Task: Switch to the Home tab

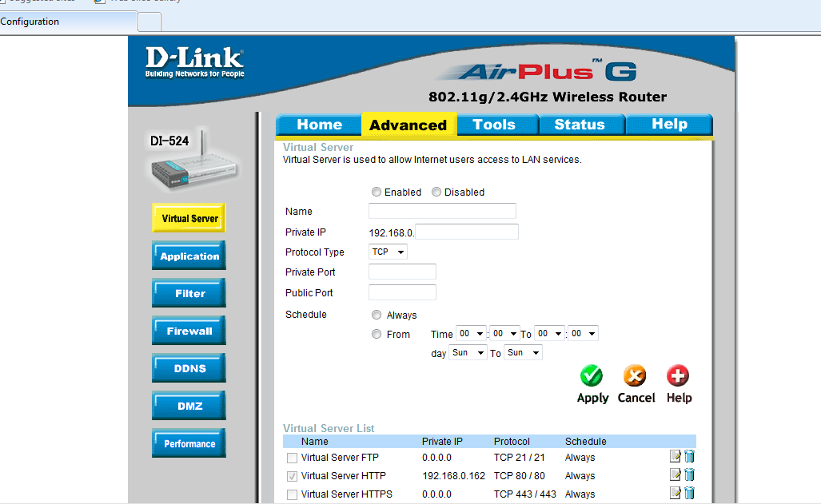Action: [319, 125]
